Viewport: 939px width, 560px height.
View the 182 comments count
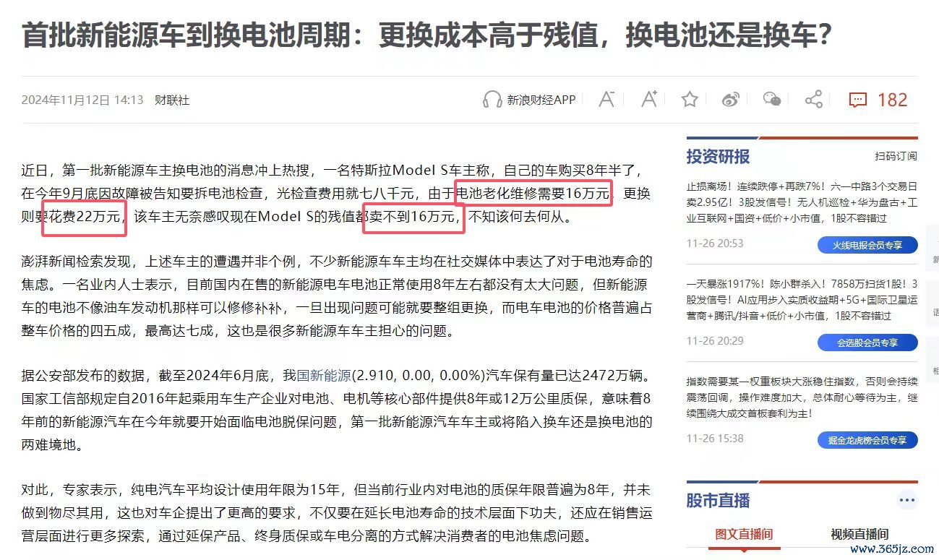[892, 100]
